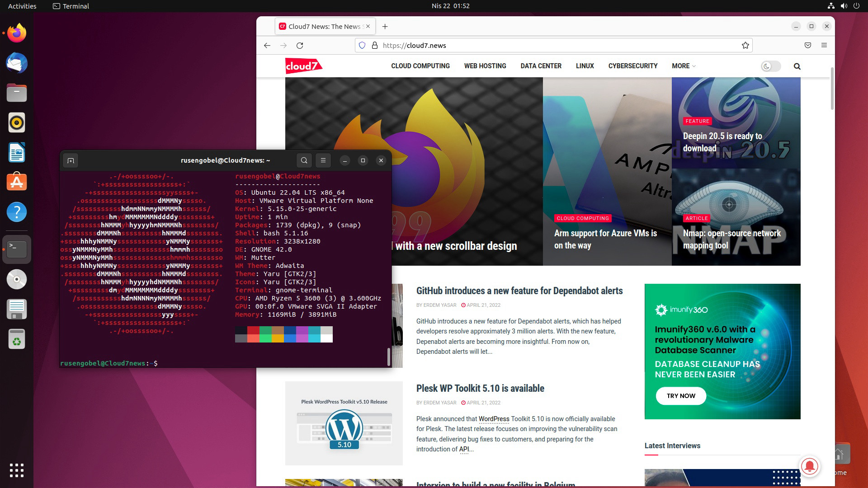Image resolution: width=868 pixels, height=488 pixels.
Task: Click the WordPress link in Plesk summary
Action: click(494, 419)
